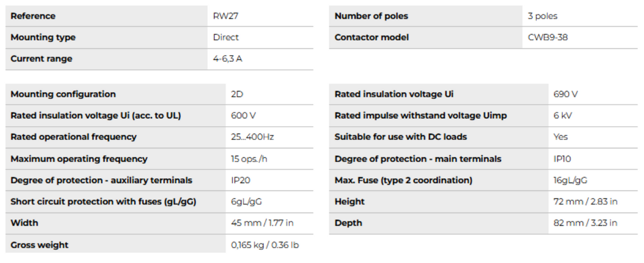
Task: Select the Max. Fuse type 2 coordination label
Action: [403, 180]
